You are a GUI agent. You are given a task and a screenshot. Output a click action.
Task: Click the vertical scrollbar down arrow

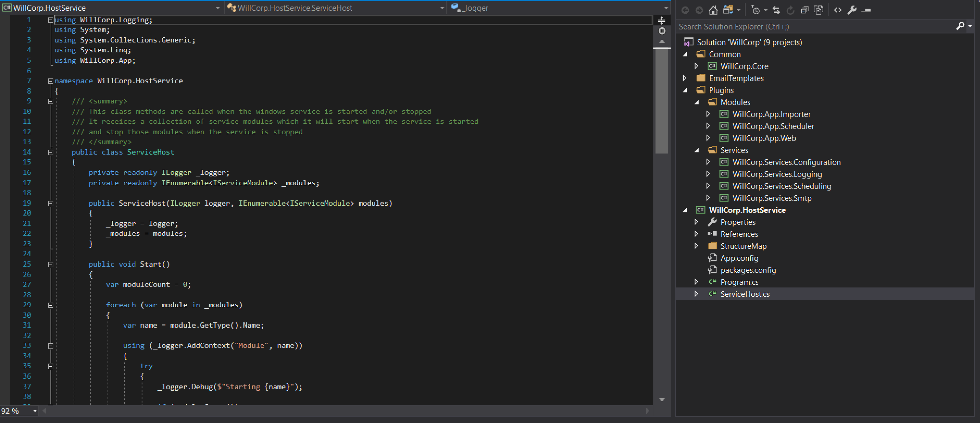tap(662, 400)
